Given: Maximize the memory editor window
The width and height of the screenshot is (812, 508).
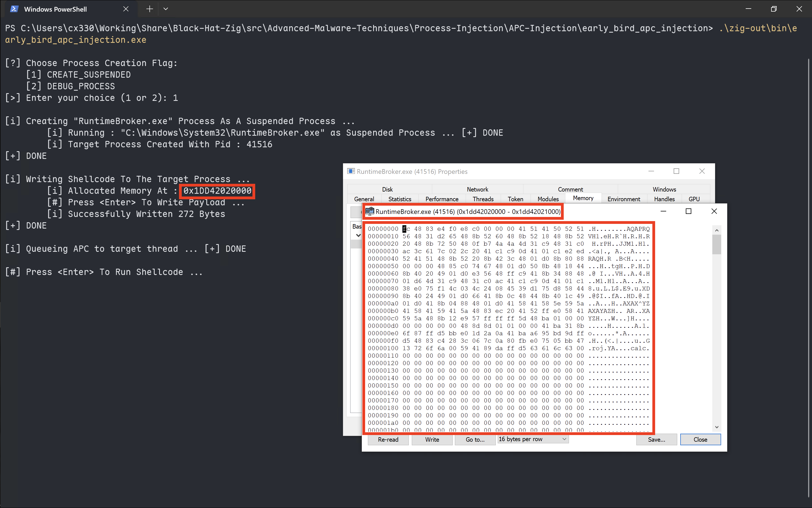Looking at the screenshot, I should [689, 211].
